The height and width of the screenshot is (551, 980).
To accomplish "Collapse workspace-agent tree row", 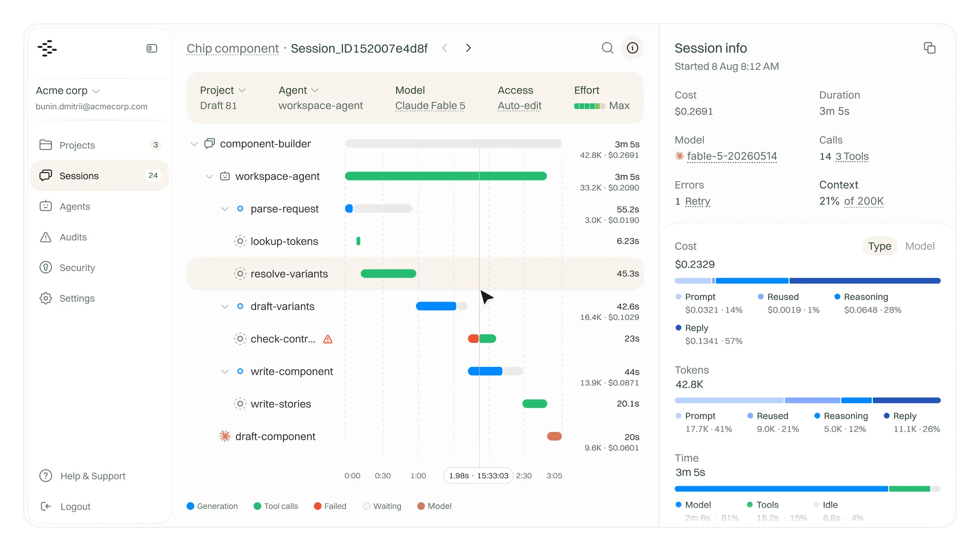I will click(209, 176).
